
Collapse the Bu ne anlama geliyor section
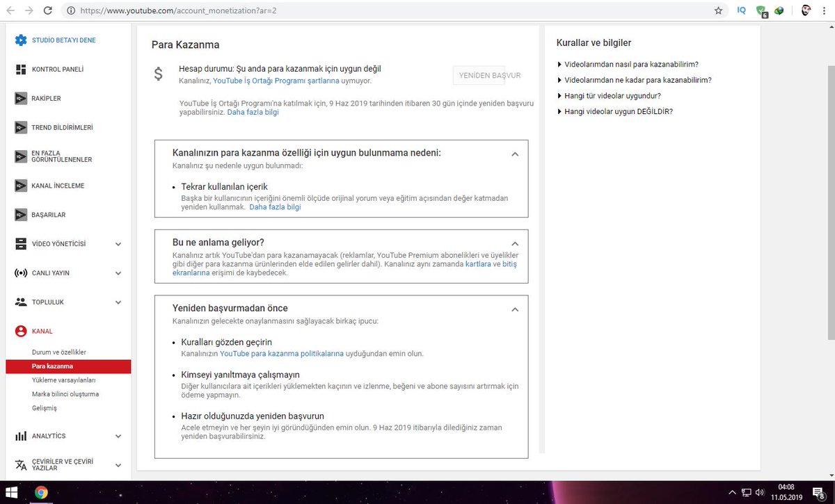[515, 243]
